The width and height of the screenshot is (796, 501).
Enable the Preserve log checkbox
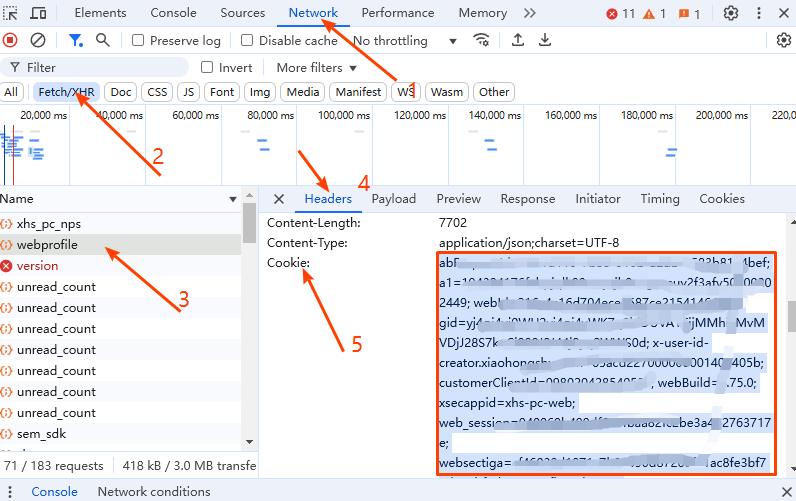point(138,41)
